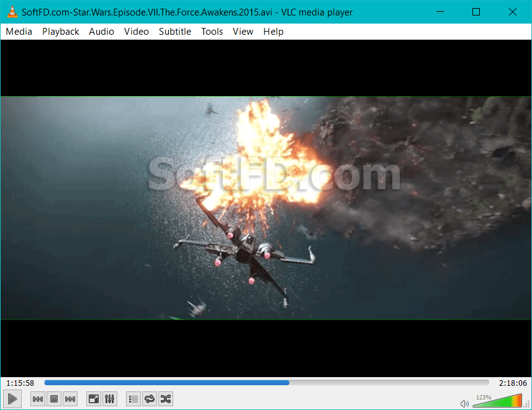Screen dimensions: 532x410
Task: Open the Audio menu
Action: tap(101, 32)
